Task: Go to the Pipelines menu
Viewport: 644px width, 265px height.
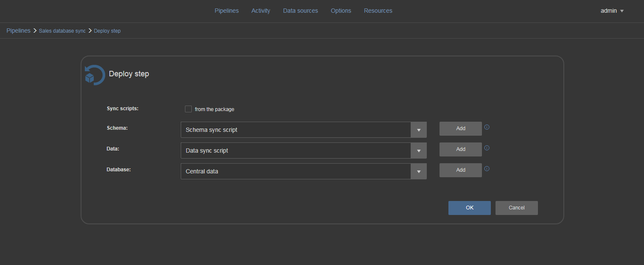Action: pyautogui.click(x=227, y=11)
